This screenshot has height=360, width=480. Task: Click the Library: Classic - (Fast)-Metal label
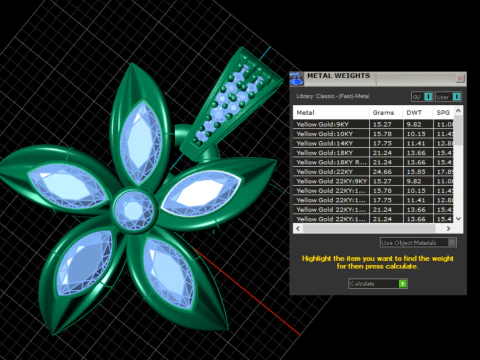(x=333, y=96)
